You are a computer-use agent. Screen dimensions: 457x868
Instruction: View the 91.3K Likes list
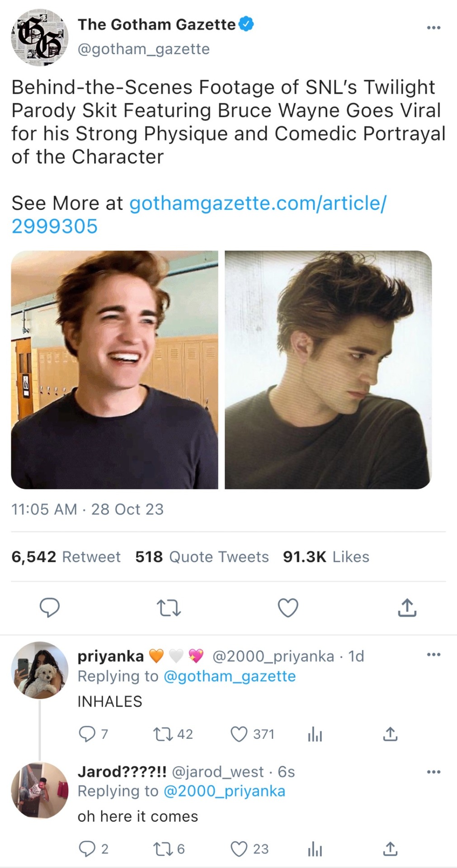[326, 557]
